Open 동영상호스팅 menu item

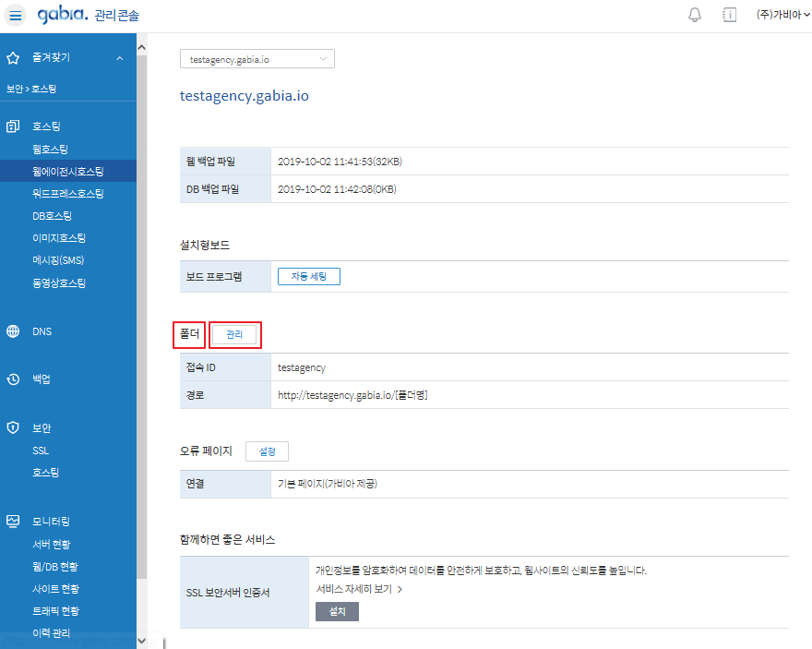(59, 282)
